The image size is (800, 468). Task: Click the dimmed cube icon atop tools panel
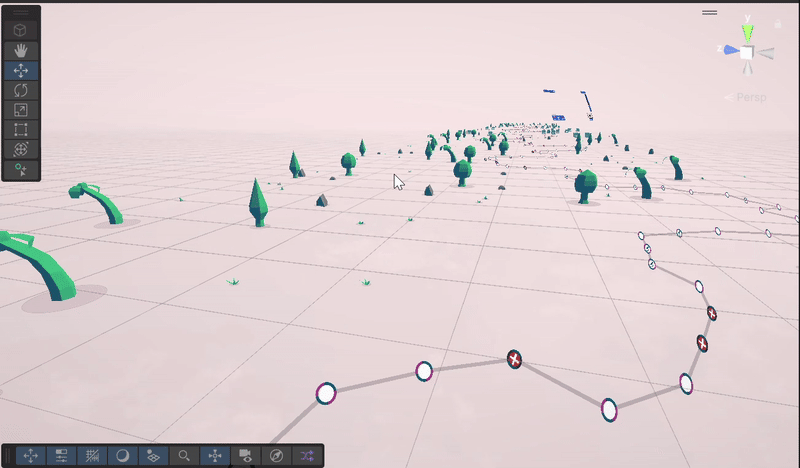20,31
